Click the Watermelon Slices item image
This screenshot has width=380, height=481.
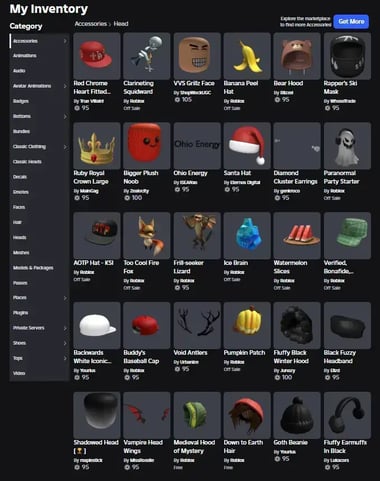297,236
